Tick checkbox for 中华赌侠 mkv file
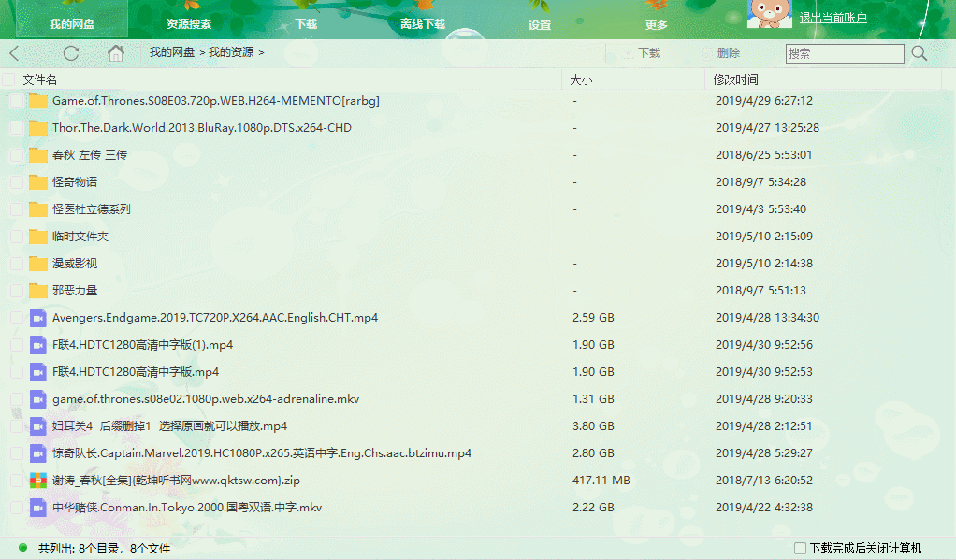Screen dimensions: 956x560 [17, 508]
